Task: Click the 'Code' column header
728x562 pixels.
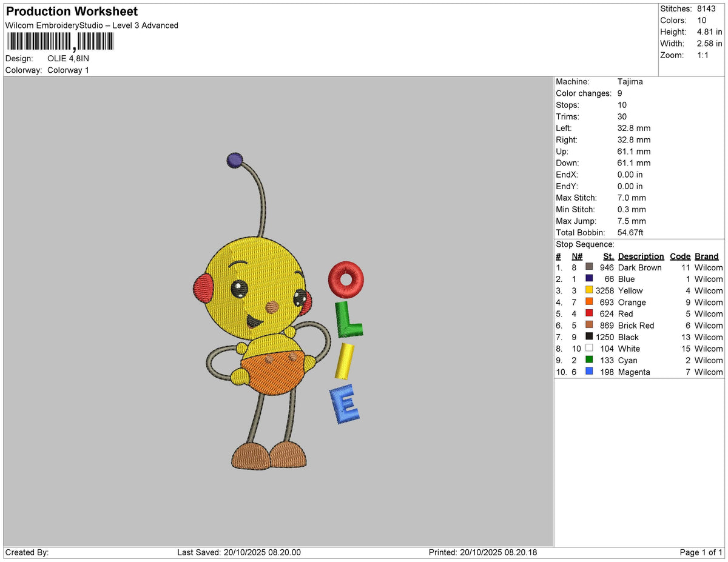Action: tap(681, 256)
